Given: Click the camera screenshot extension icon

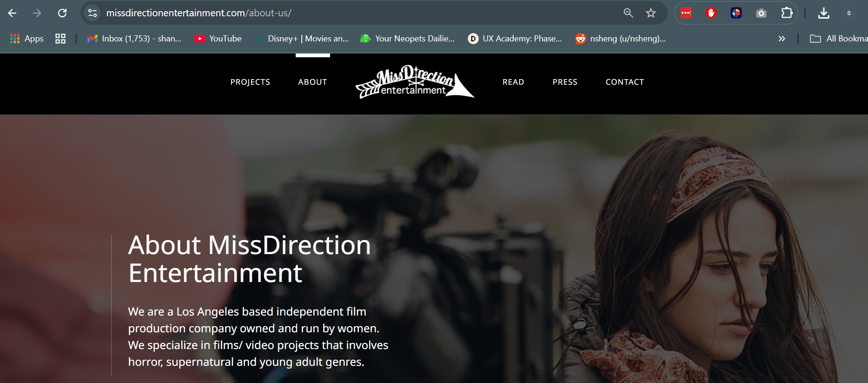Looking at the screenshot, I should coord(761,13).
